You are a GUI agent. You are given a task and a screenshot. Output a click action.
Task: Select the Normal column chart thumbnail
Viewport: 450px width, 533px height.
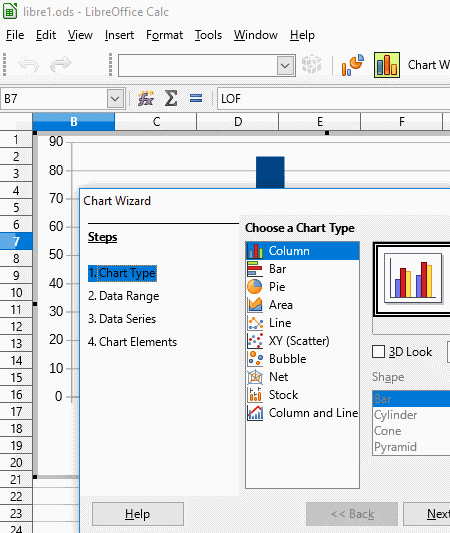pyautogui.click(x=413, y=278)
